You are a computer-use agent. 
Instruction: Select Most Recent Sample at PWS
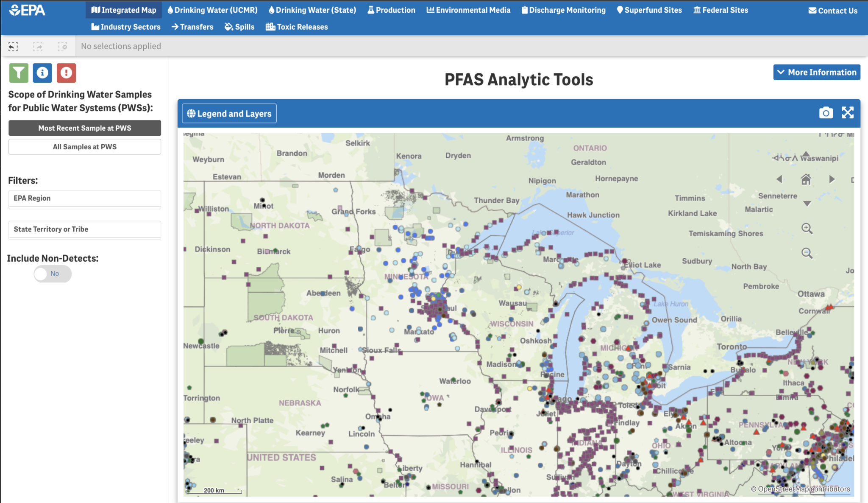85,128
